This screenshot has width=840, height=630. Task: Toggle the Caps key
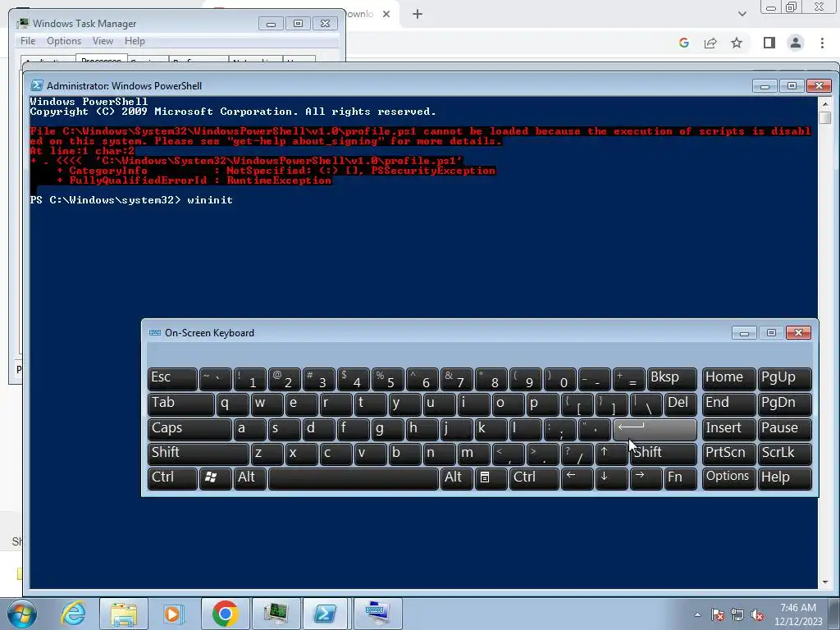189,429
